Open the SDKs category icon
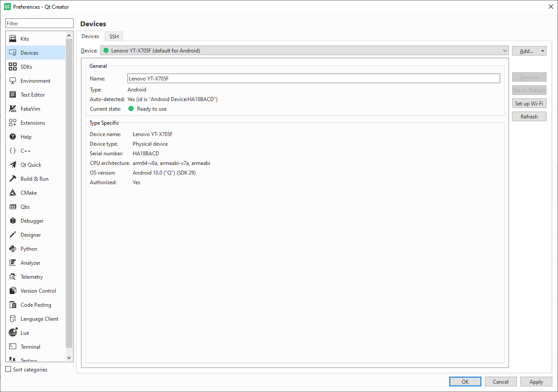 13,67
